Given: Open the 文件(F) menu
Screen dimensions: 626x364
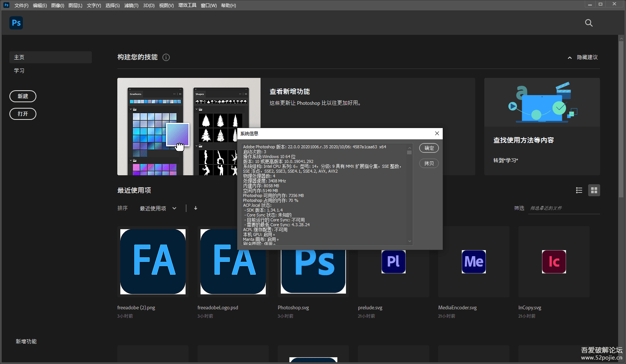Looking at the screenshot, I should click(x=21, y=5).
